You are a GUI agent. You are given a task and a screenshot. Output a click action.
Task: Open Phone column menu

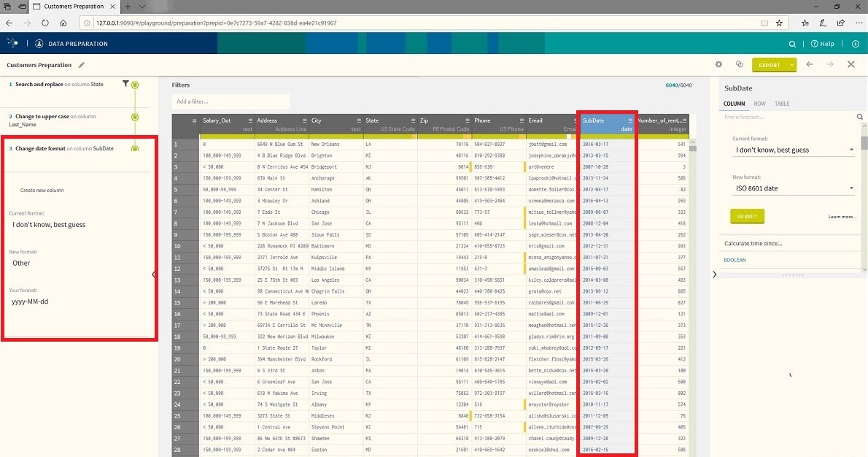coord(522,120)
